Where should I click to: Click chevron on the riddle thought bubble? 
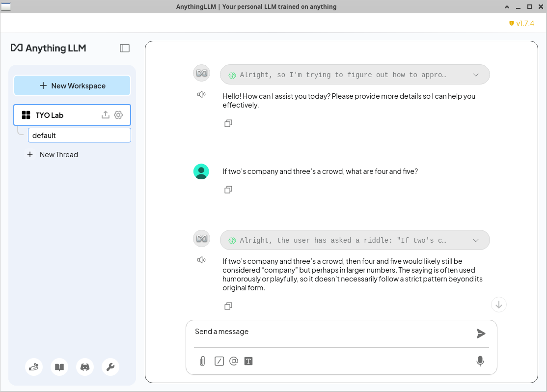[x=476, y=240]
